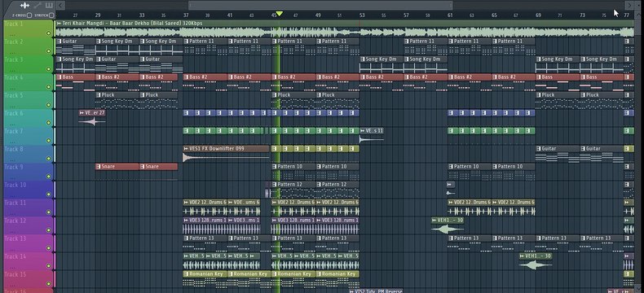The width and height of the screenshot is (644, 293).
Task: Open the VE..s 11 clip menu icon
Action: click(x=362, y=131)
